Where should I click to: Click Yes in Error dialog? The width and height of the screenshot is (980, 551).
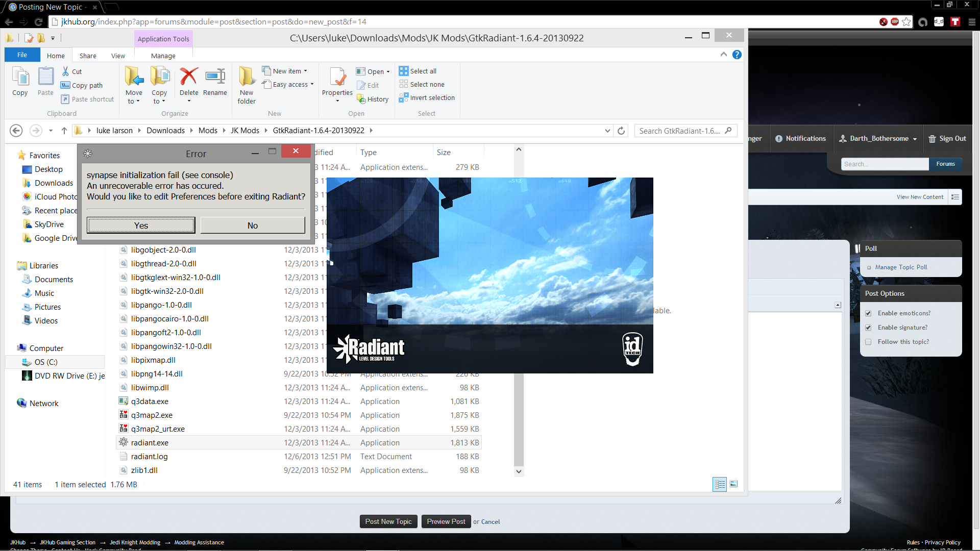tap(141, 226)
